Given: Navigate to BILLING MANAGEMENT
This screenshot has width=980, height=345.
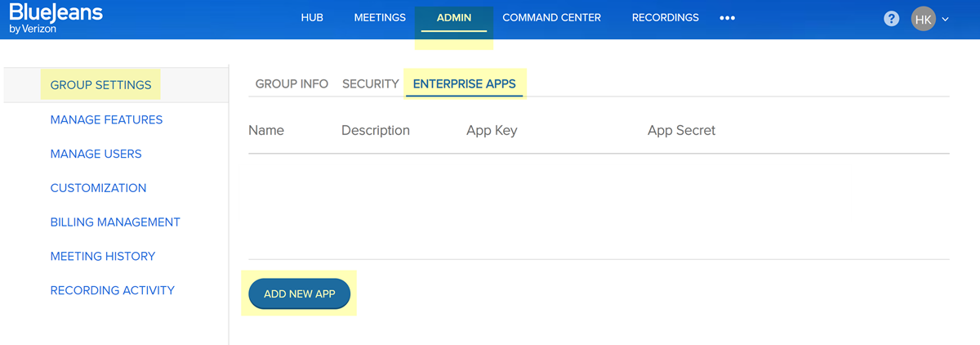Looking at the screenshot, I should (115, 222).
